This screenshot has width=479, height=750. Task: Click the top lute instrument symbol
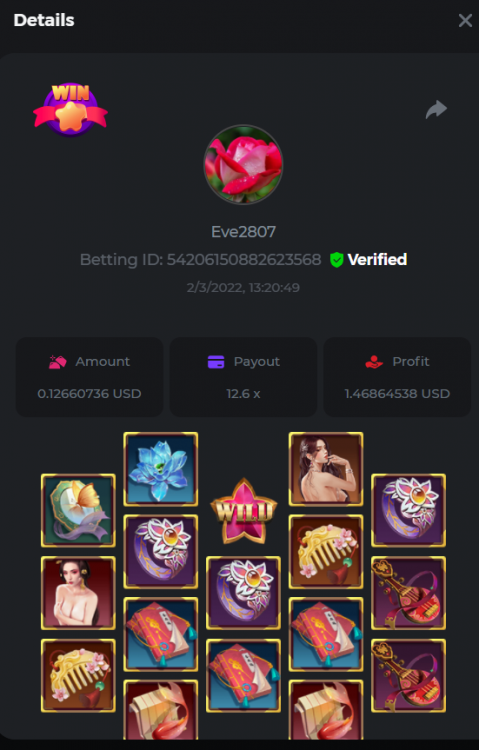[408, 593]
